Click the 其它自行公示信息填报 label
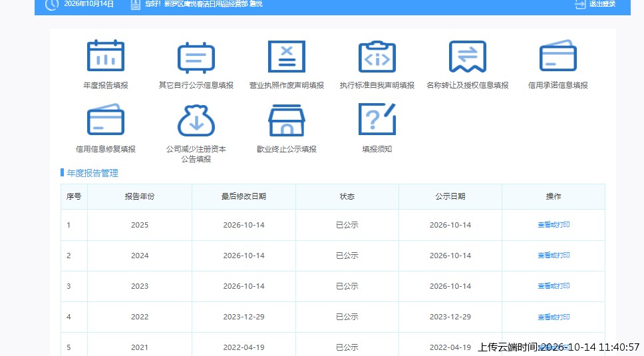The width and height of the screenshot is (644, 356). point(196,85)
